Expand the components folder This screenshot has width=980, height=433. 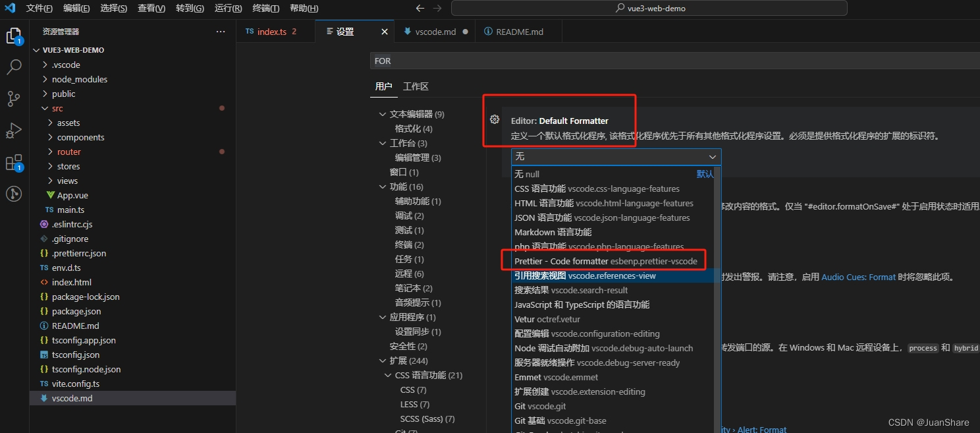(x=80, y=137)
